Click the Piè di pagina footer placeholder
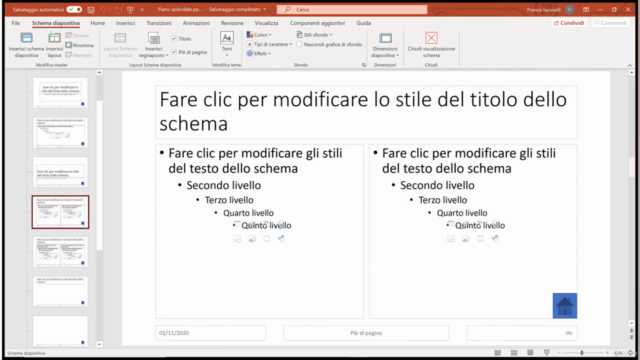Image resolution: width=640 pixels, height=360 pixels. (366, 333)
